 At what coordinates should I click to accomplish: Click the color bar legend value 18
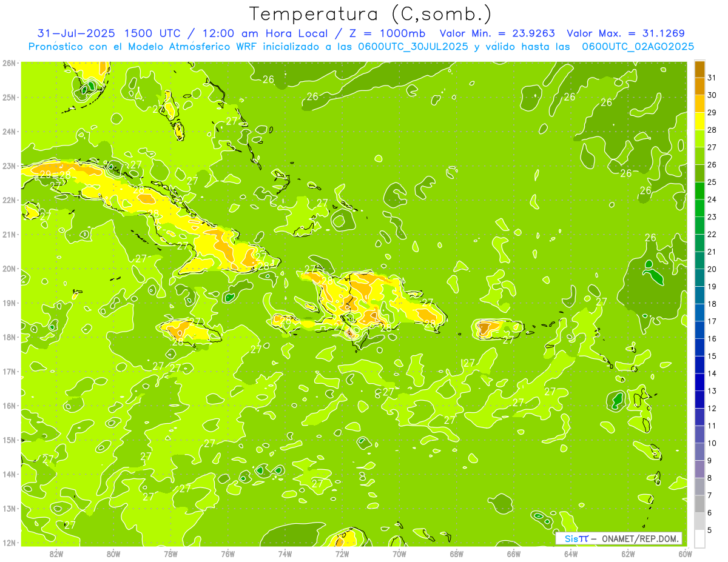tap(712, 304)
